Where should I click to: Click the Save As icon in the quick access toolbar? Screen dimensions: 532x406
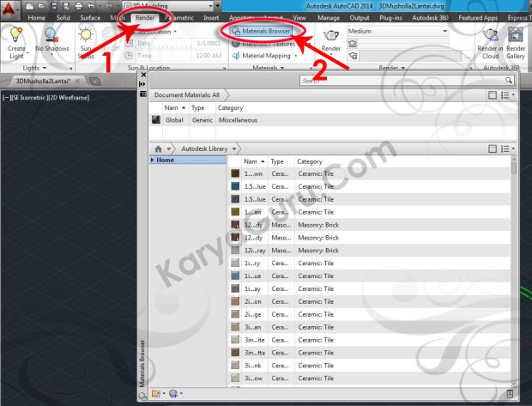(66, 6)
